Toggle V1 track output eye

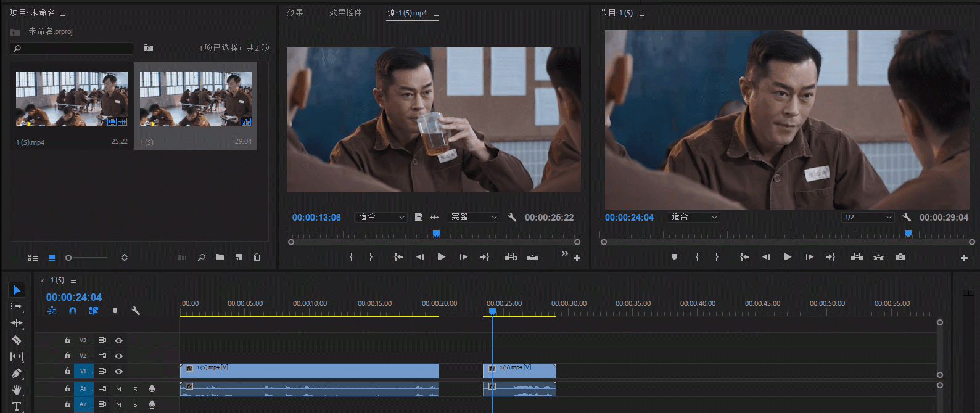[x=118, y=371]
